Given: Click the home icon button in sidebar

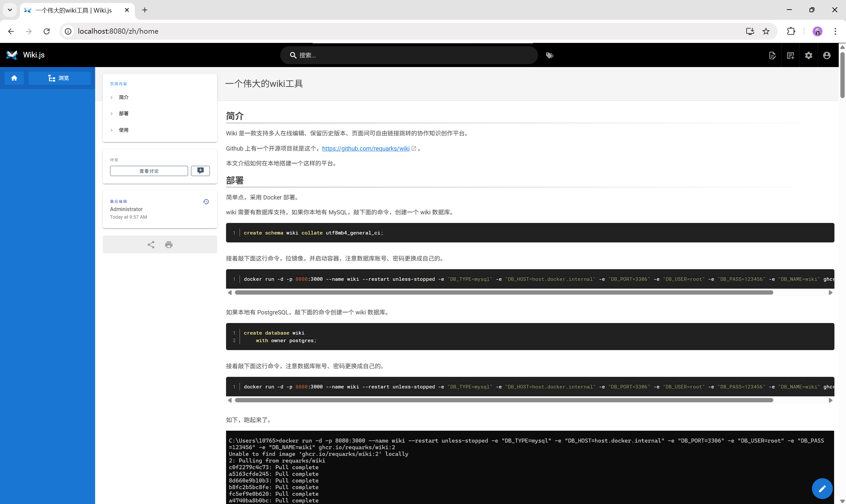Looking at the screenshot, I should [x=14, y=78].
